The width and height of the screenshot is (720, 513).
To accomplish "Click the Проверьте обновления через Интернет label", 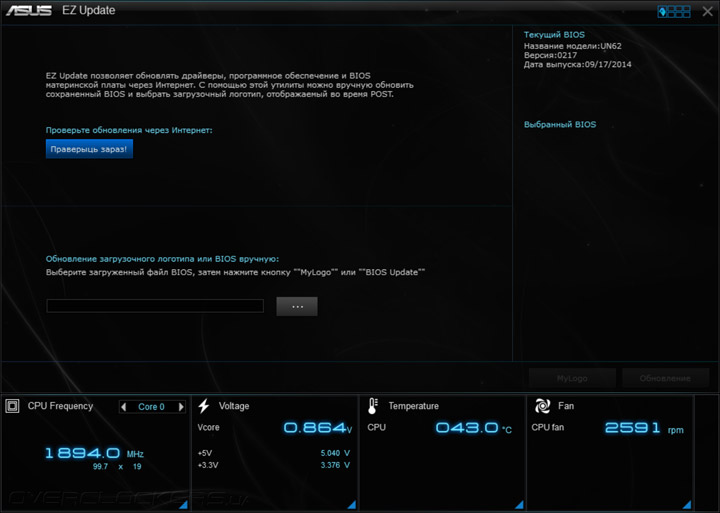I will point(129,130).
